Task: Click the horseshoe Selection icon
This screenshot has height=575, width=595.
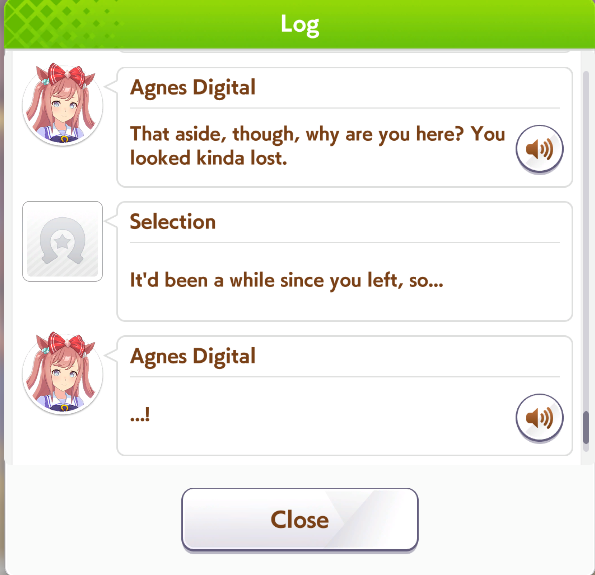Action: (x=62, y=241)
